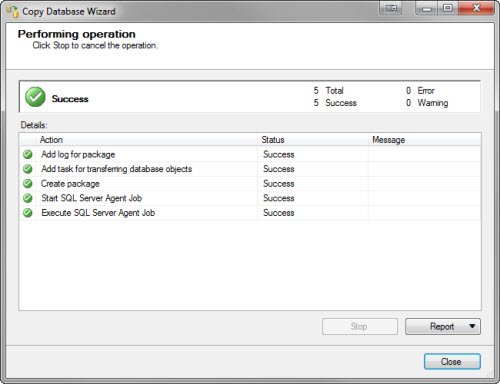Click the keyboard icon button in title bar
Screen dimensions: 500x384
[x=391, y=8]
